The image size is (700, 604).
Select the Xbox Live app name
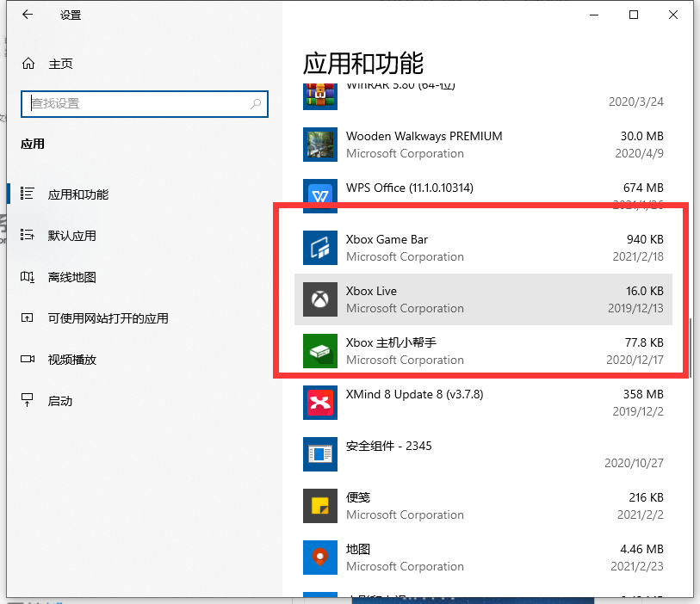pyautogui.click(x=371, y=291)
